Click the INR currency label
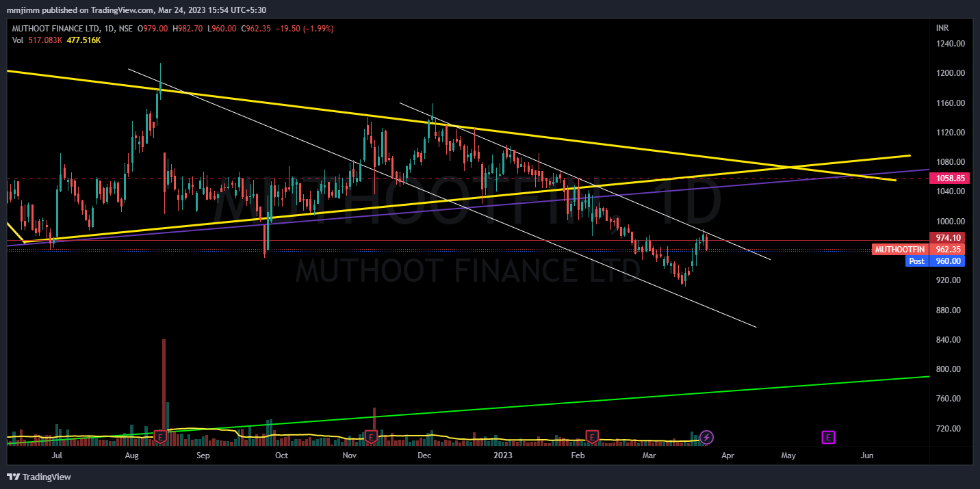Image resolution: width=980 pixels, height=489 pixels. (x=942, y=29)
